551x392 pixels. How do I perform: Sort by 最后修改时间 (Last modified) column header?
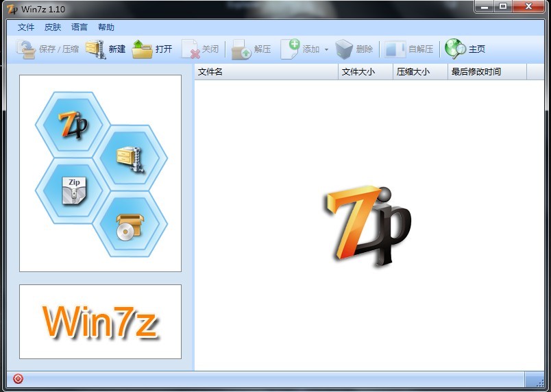487,72
